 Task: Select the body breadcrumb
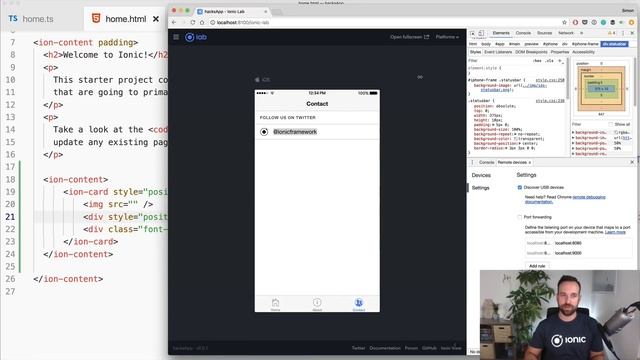(486, 44)
